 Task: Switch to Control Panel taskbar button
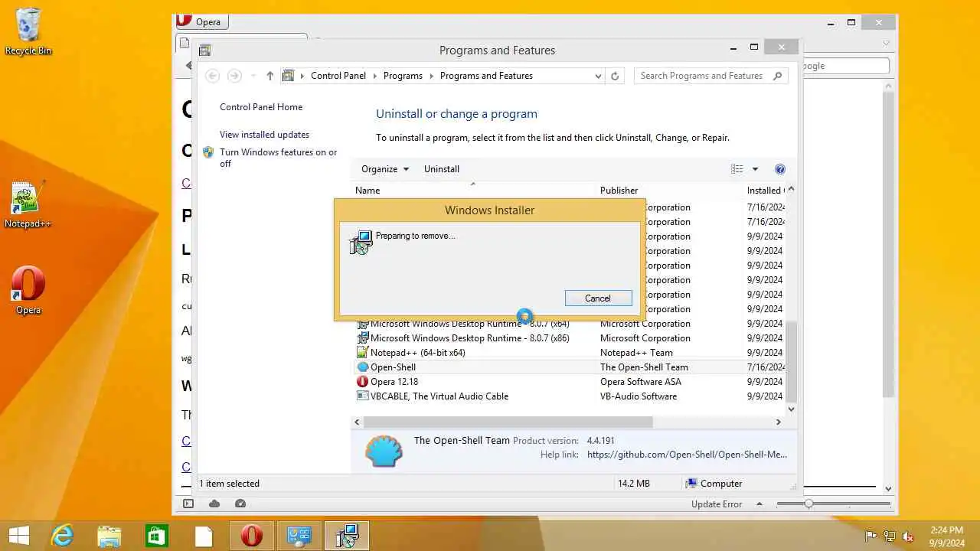point(299,536)
